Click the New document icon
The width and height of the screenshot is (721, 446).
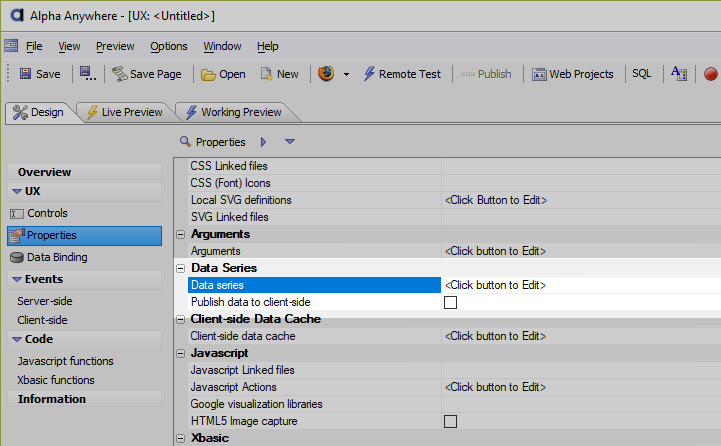coord(266,74)
